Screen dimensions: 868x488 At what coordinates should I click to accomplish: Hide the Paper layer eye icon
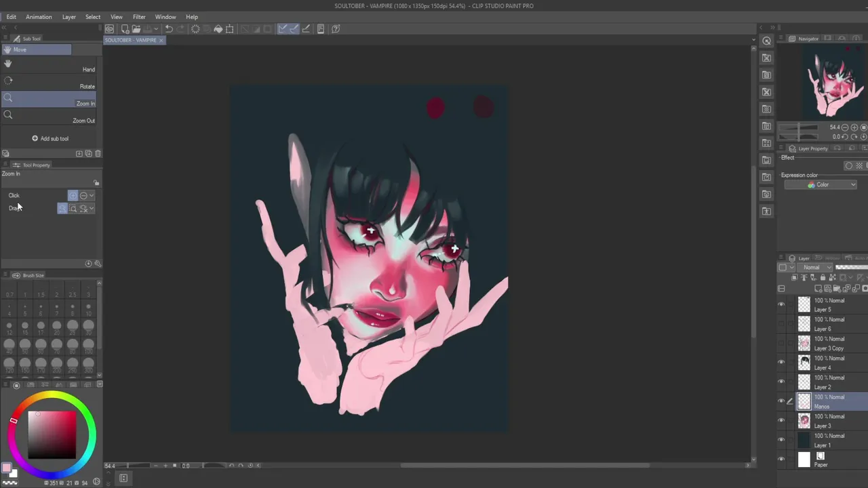(x=781, y=460)
